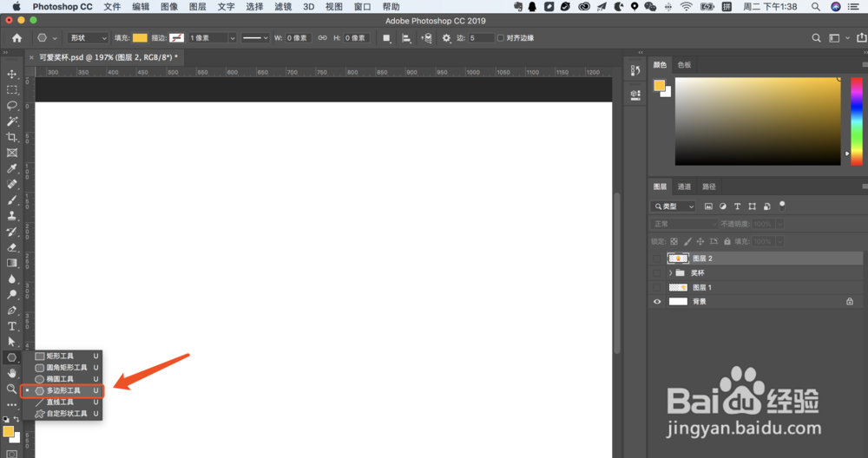Enable the 对齐边缘 checkbox

[501, 38]
